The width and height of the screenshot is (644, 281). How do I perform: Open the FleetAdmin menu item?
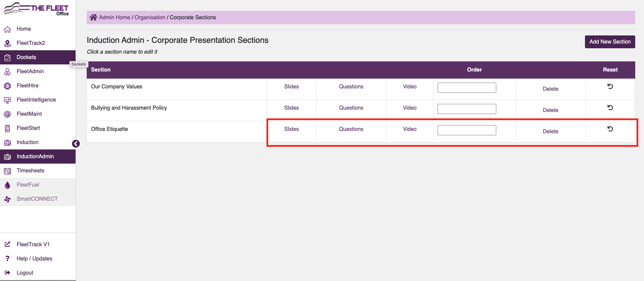click(x=38, y=72)
